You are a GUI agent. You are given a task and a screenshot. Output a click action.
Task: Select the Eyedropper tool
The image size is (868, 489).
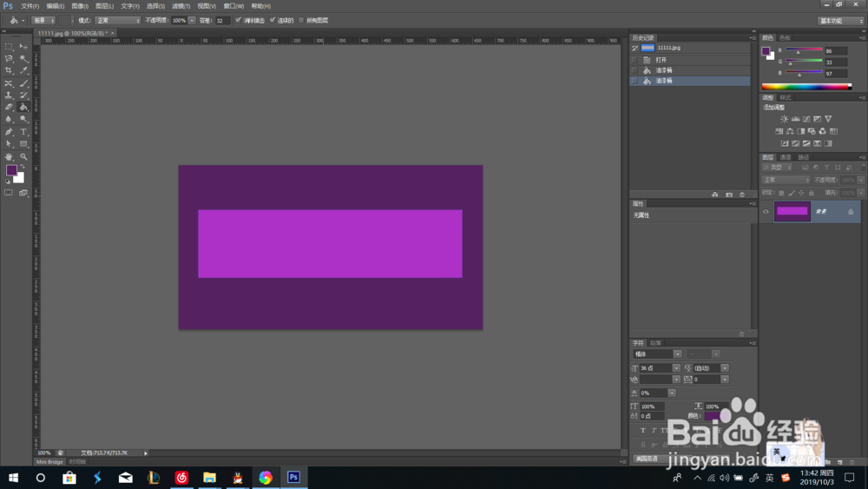[x=23, y=71]
